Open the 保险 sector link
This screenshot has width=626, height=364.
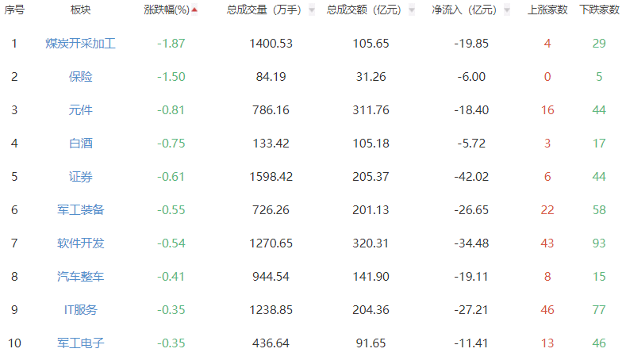click(80, 77)
